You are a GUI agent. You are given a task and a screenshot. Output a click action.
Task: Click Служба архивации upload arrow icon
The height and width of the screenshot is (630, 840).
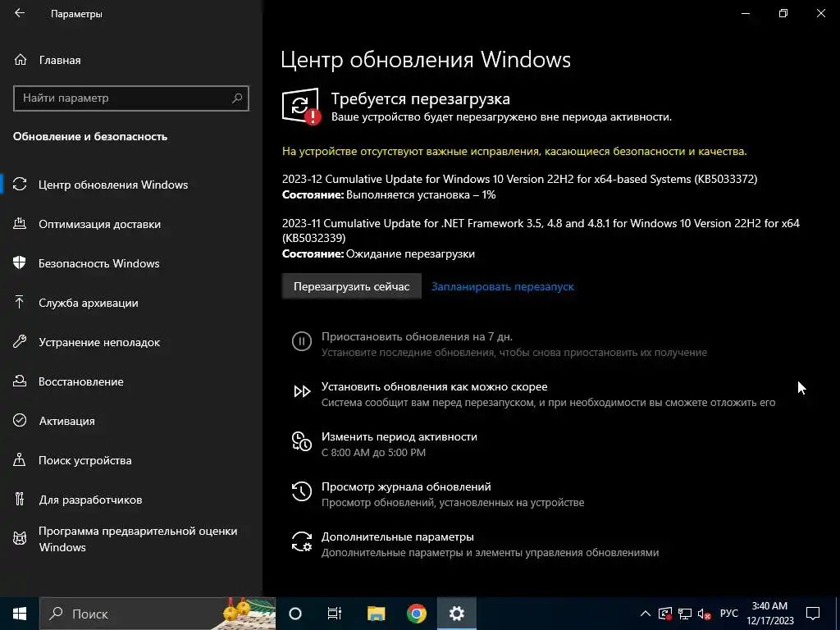tap(20, 303)
